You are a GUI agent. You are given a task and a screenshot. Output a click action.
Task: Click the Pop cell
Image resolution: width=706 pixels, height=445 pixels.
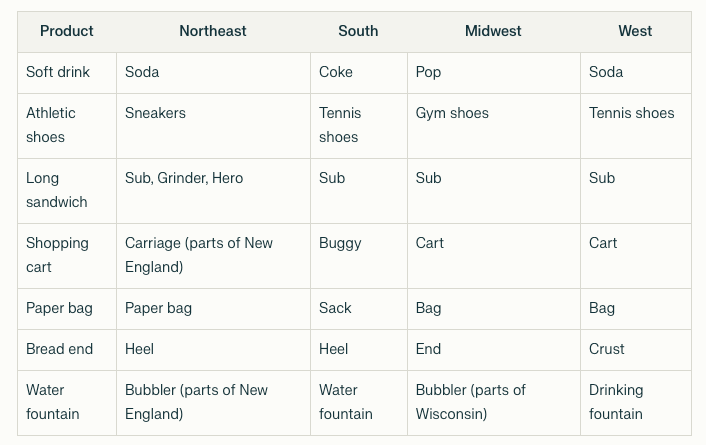click(x=428, y=72)
